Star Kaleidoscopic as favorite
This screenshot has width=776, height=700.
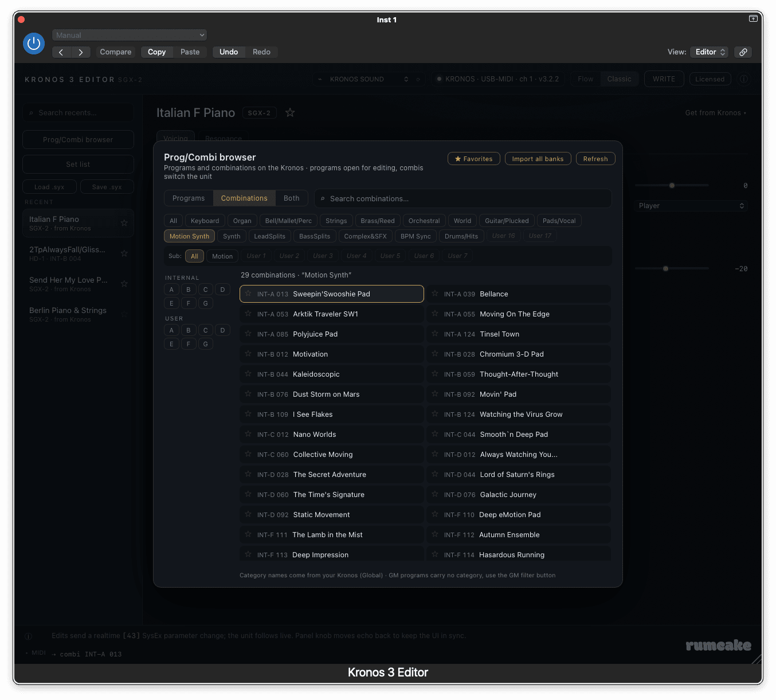248,374
